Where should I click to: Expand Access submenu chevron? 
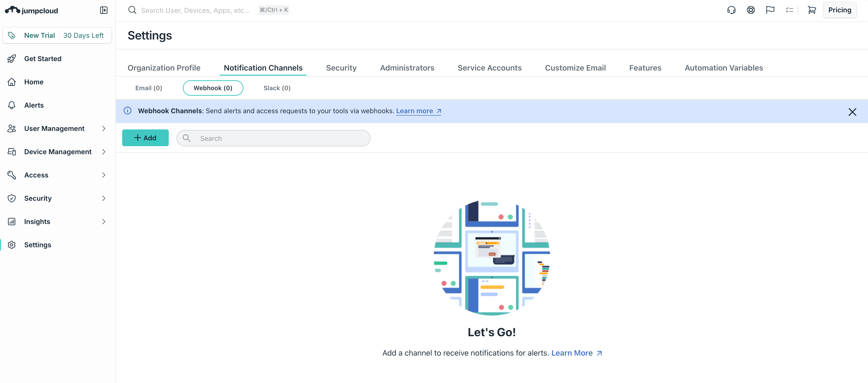104,175
